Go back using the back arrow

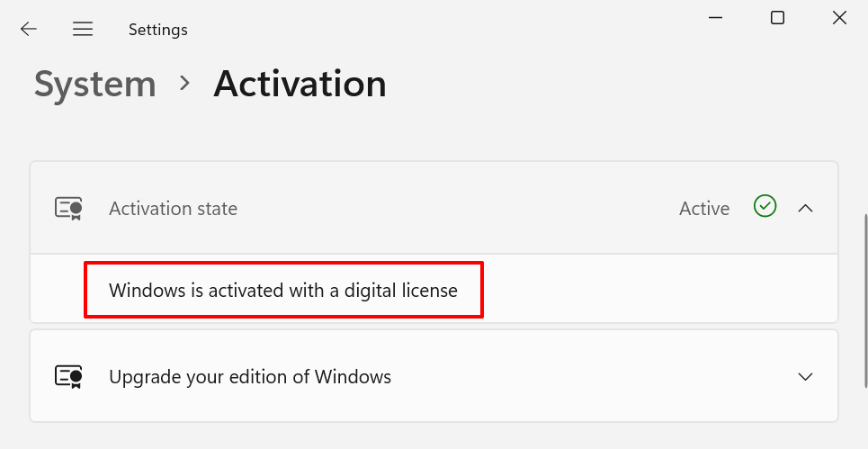[x=29, y=29]
